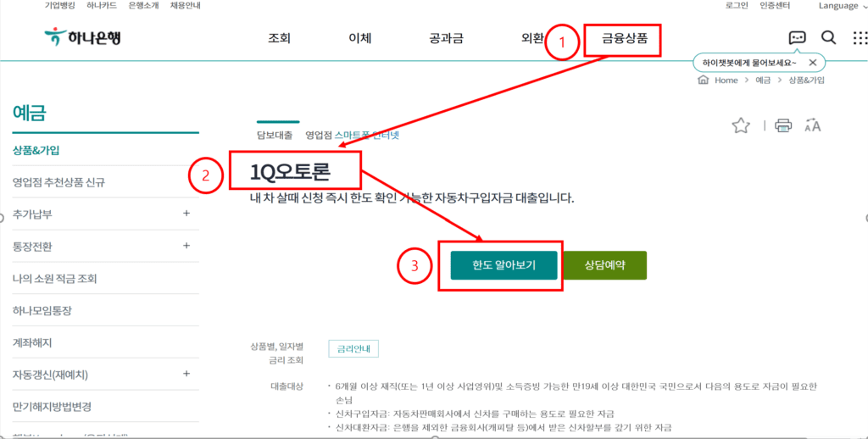Click the 금리안내 button

pos(353,349)
